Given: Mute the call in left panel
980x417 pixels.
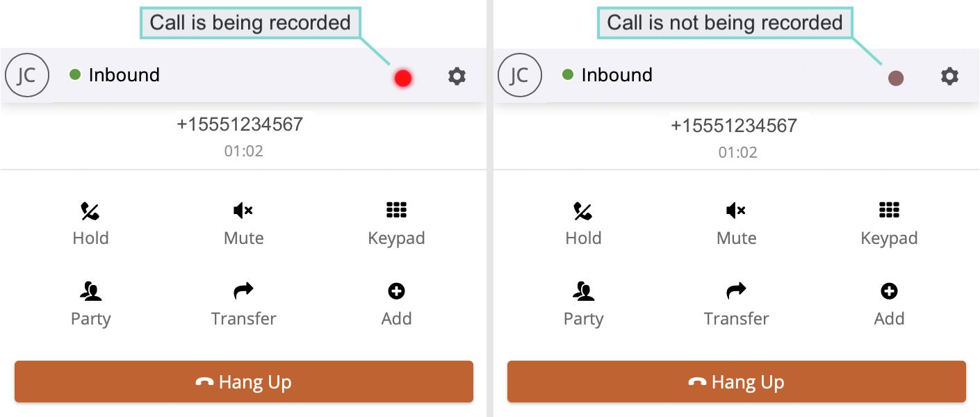Looking at the screenshot, I should coord(243,211).
